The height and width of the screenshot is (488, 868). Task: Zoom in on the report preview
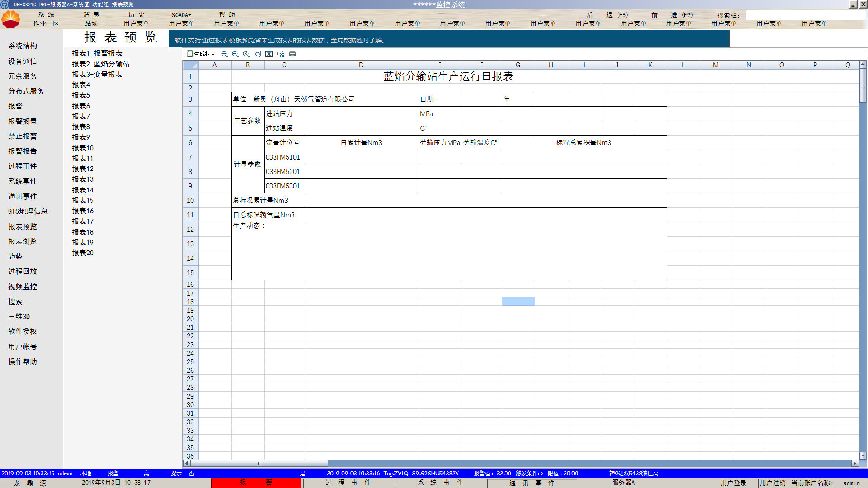224,54
